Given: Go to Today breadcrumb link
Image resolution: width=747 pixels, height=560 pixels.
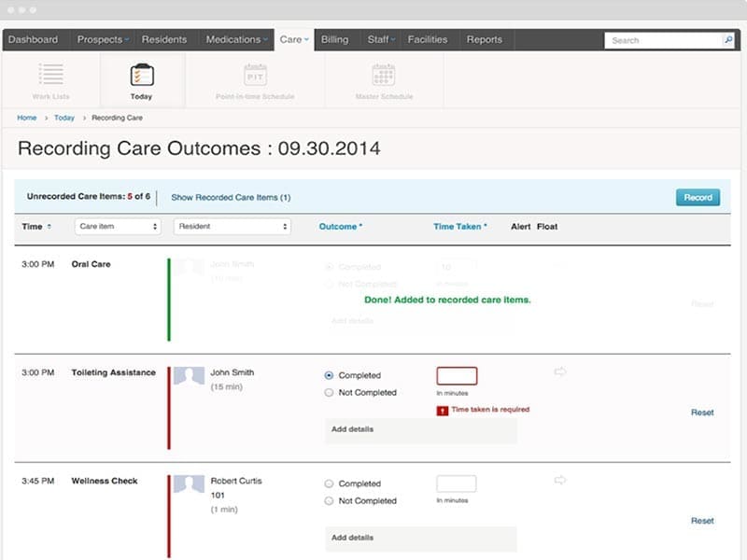Looking at the screenshot, I should (64, 118).
